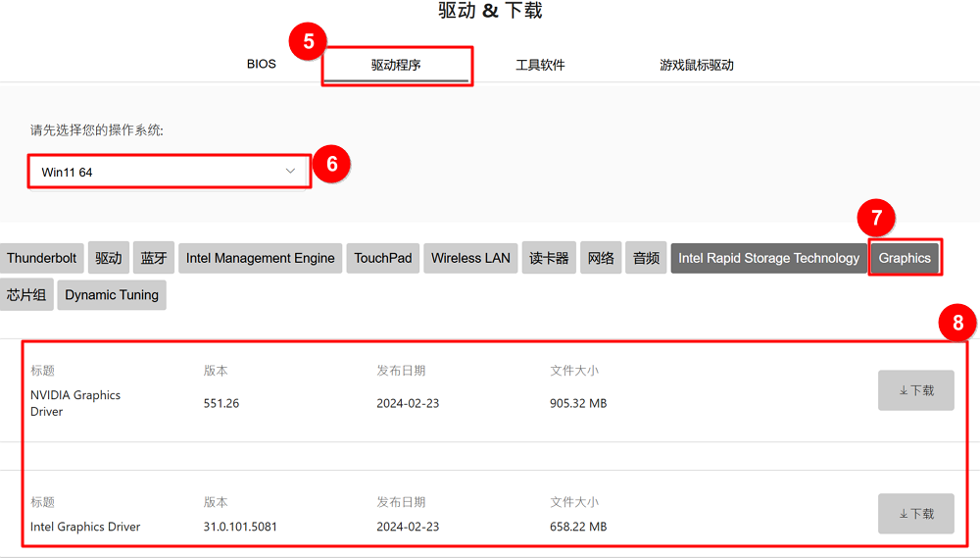Screen dimensions: 980x558
Task: Open the 驱动程序 tab
Action: pos(396,66)
